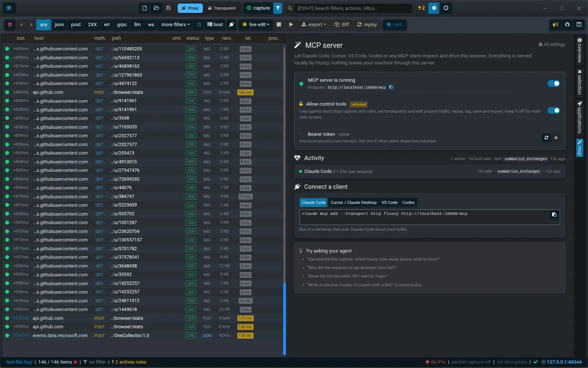
Task: Save the session with the disk icon
Action: coord(168,8)
